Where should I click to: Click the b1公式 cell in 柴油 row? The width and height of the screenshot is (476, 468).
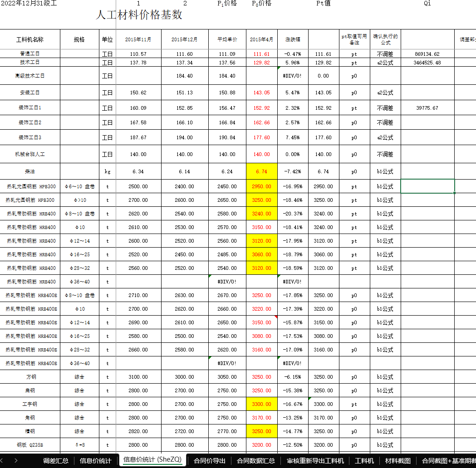pos(385,171)
